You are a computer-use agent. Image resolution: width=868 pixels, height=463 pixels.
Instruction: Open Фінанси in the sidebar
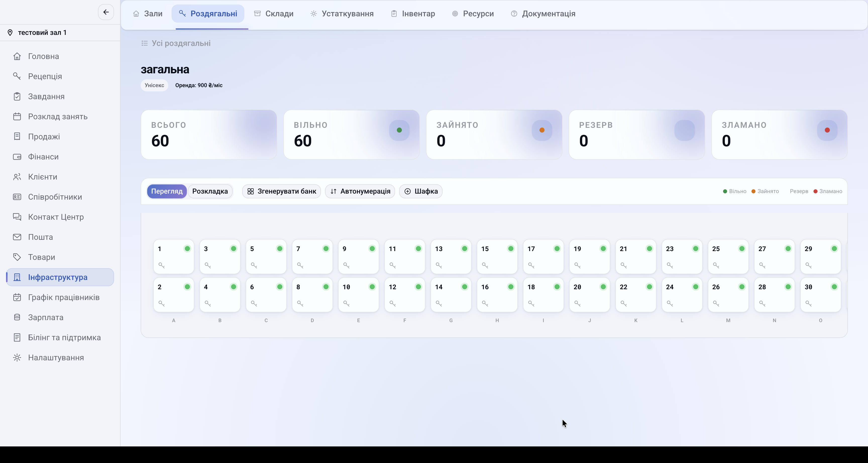tap(60, 157)
